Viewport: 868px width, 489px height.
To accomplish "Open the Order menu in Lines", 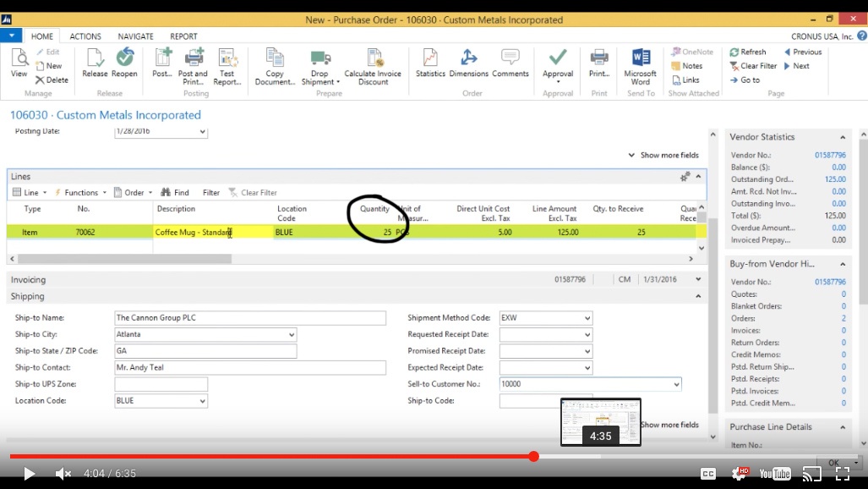I will 134,192.
